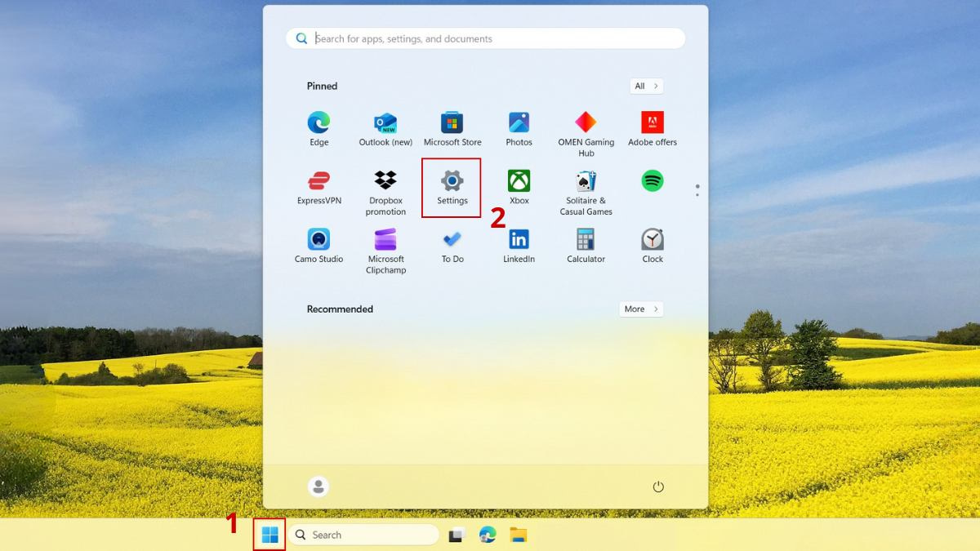Click the taskbar Search box

tap(363, 535)
